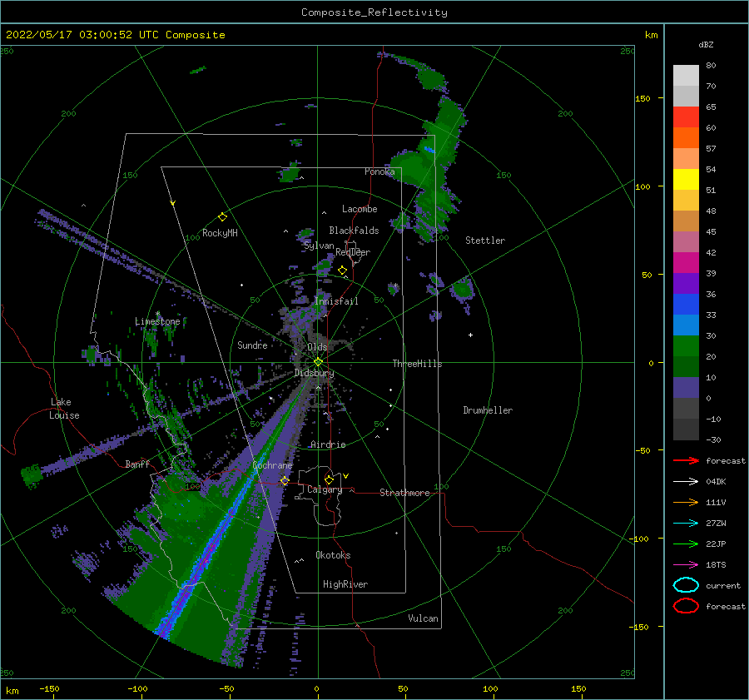The height and width of the screenshot is (700, 749).
Task: Pick the bright orange swatch on dBZ scale
Action: click(686, 137)
